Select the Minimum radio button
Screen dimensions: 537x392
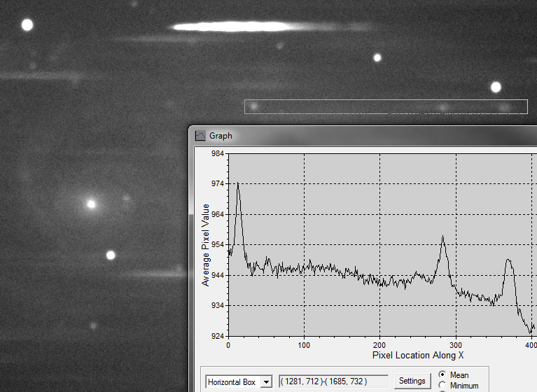click(442, 386)
